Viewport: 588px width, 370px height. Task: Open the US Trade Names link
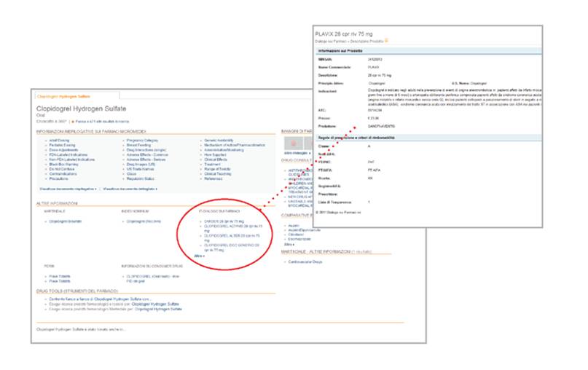pyautogui.click(x=140, y=169)
